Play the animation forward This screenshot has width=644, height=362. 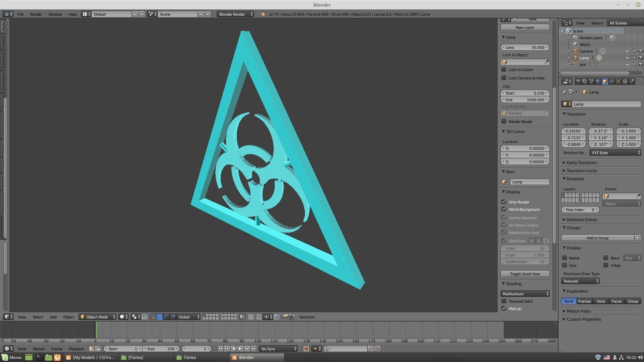(240, 349)
